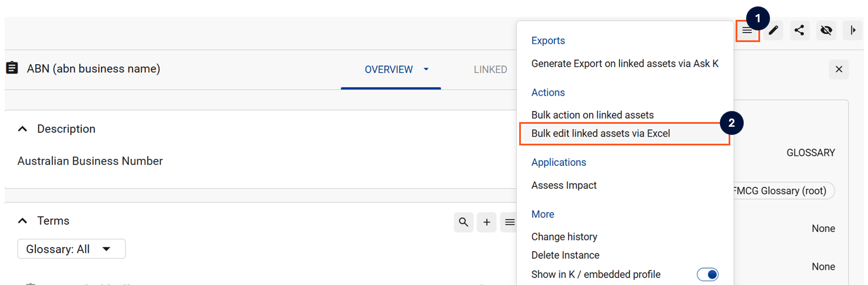Screen dimensions: 868x285
Task: Select Bulk edit linked assets via Excel
Action: (601, 133)
